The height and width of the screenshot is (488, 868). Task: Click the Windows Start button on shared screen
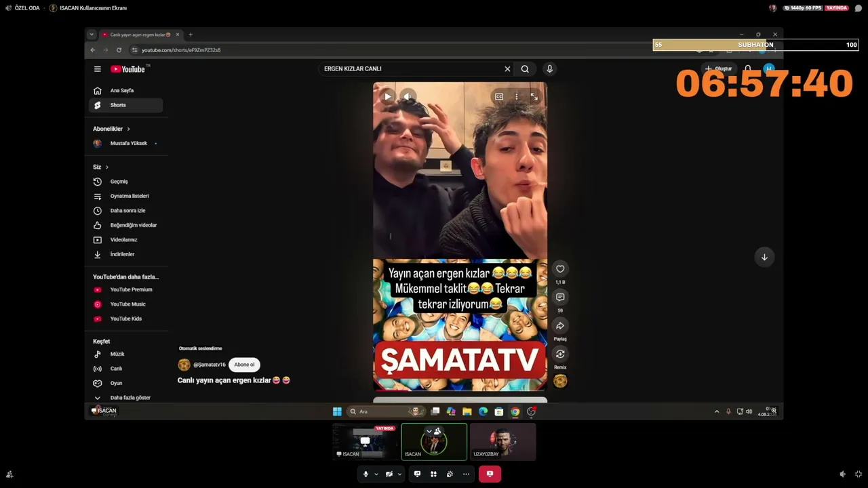337,411
